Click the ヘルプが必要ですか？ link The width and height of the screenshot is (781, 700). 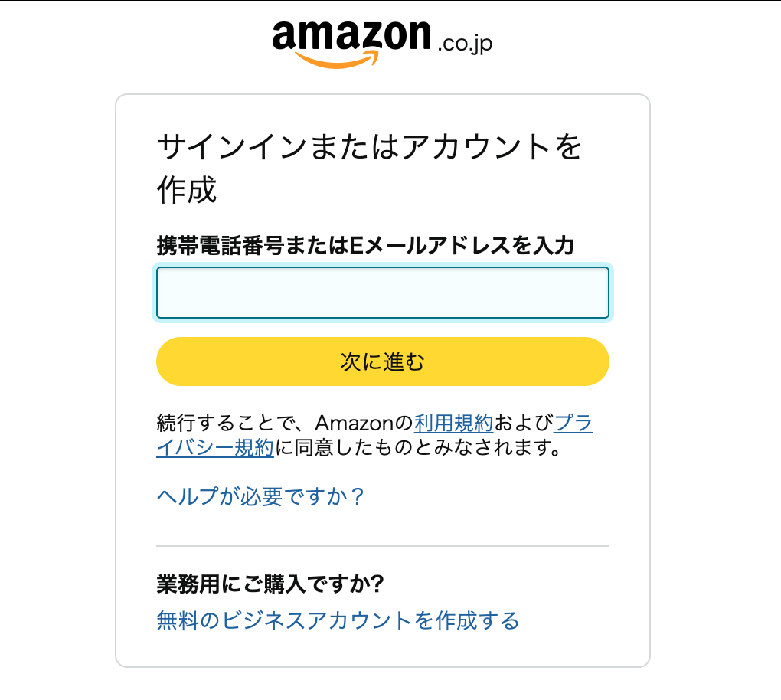260,497
